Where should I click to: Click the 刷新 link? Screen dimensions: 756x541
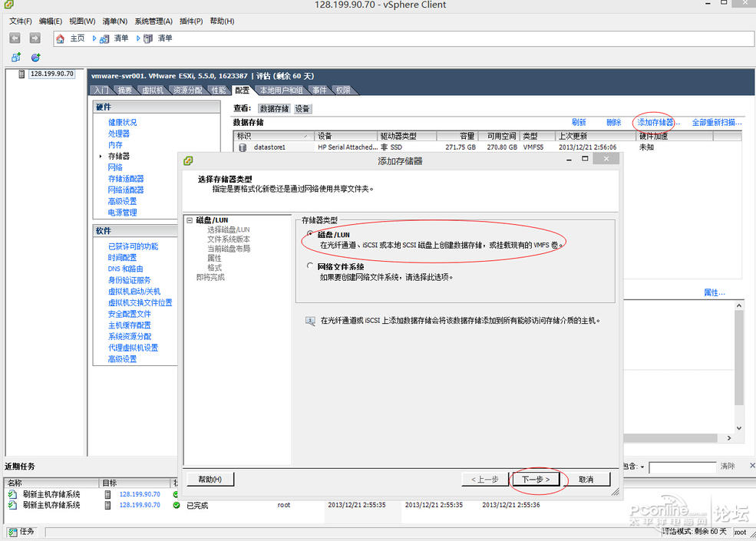(579, 123)
